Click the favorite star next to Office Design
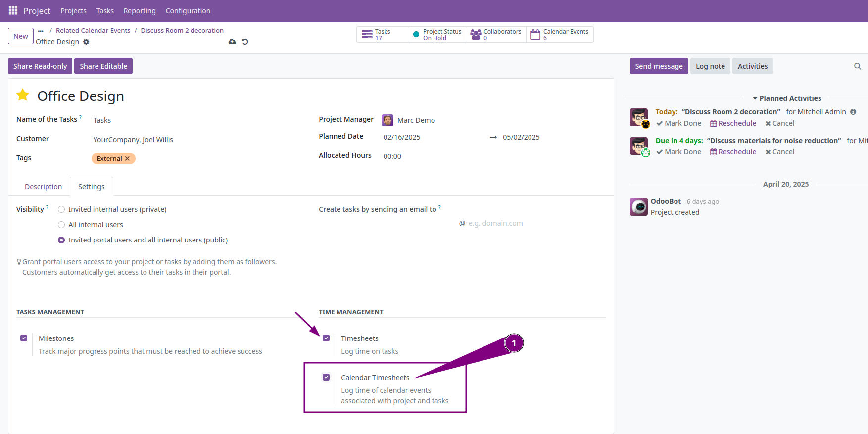 [x=23, y=95]
